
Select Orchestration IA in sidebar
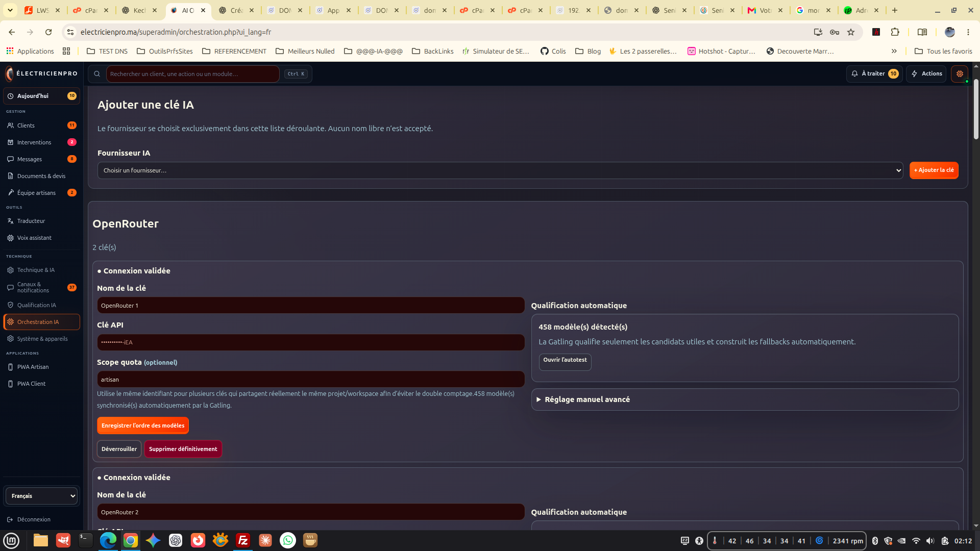coord(41,322)
